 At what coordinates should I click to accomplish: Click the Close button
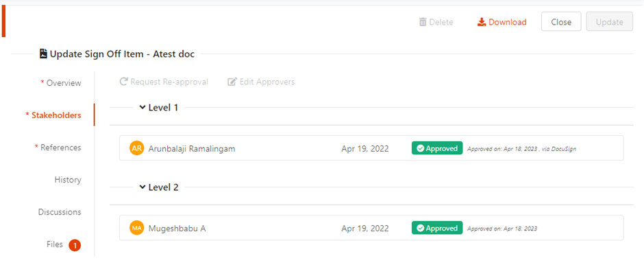point(561,21)
